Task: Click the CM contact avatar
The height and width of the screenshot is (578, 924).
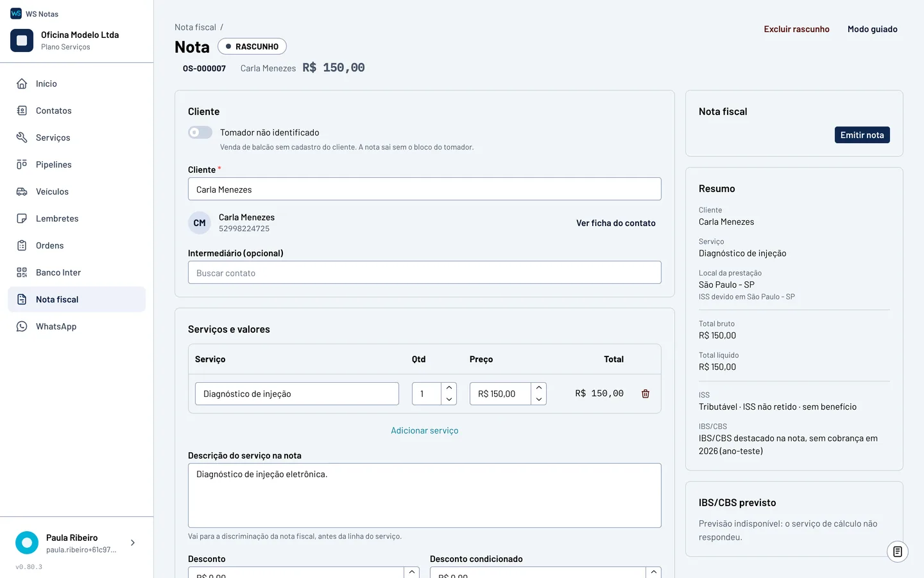Action: pyautogui.click(x=200, y=223)
